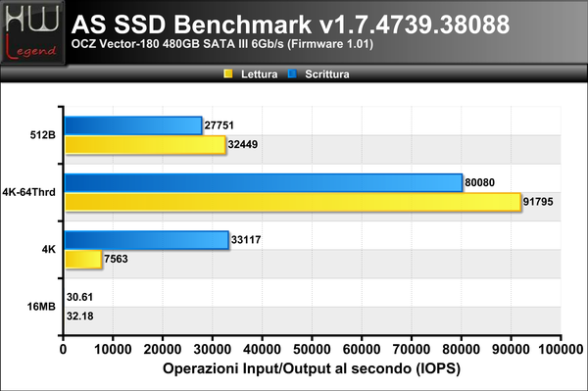This screenshot has height=391, width=588.
Task: Click the 4K-64Thrd blue bar valued 80080
Action: (x=264, y=183)
